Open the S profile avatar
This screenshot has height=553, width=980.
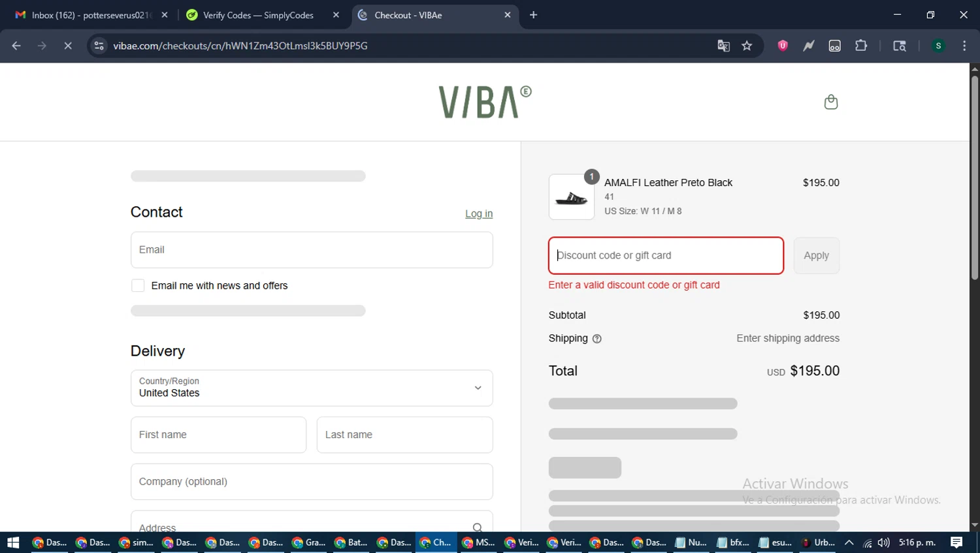pyautogui.click(x=938, y=46)
